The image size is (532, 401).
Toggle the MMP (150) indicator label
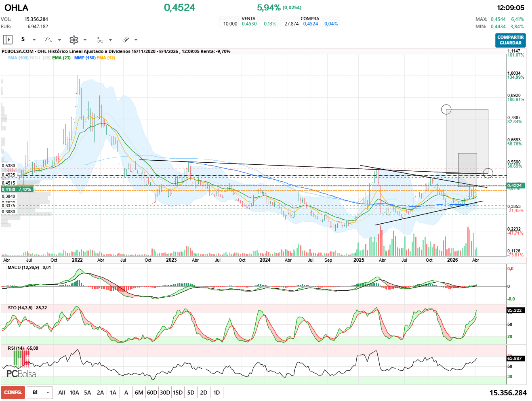[85, 58]
